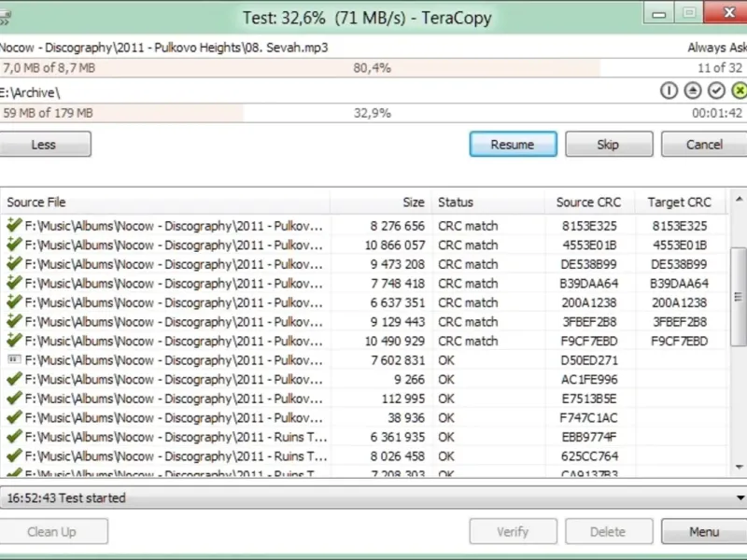Toggle the green X close-when-done icon
This screenshot has height=560, width=747.
(x=740, y=91)
